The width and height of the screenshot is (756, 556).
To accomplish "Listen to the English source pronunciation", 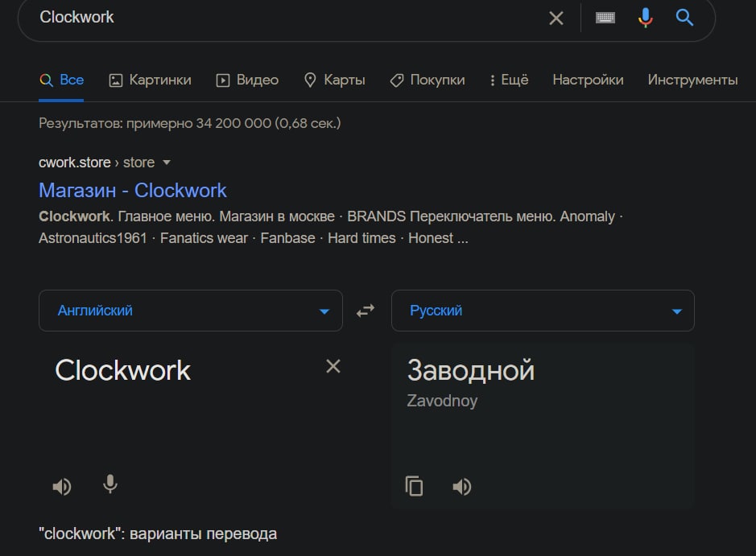I will click(62, 487).
